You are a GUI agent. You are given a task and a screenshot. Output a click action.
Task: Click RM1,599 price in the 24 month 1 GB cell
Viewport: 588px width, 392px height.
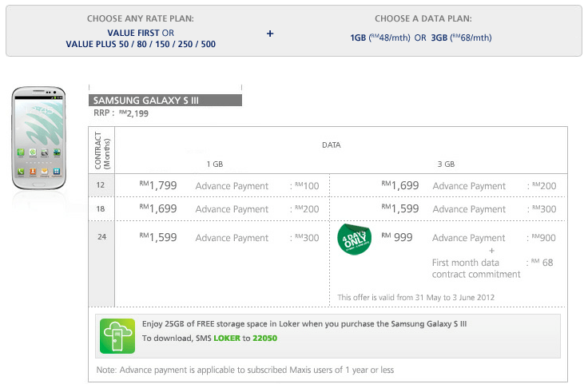point(158,237)
